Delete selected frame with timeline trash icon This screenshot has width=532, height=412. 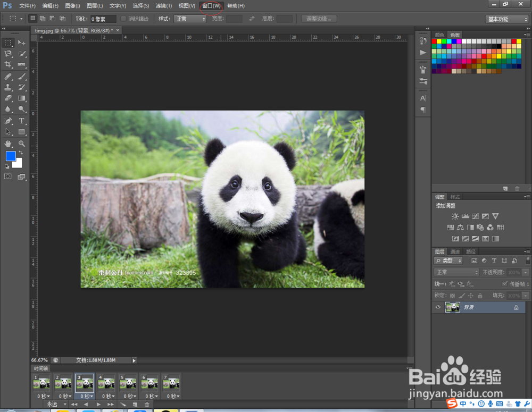pyautogui.click(x=147, y=404)
